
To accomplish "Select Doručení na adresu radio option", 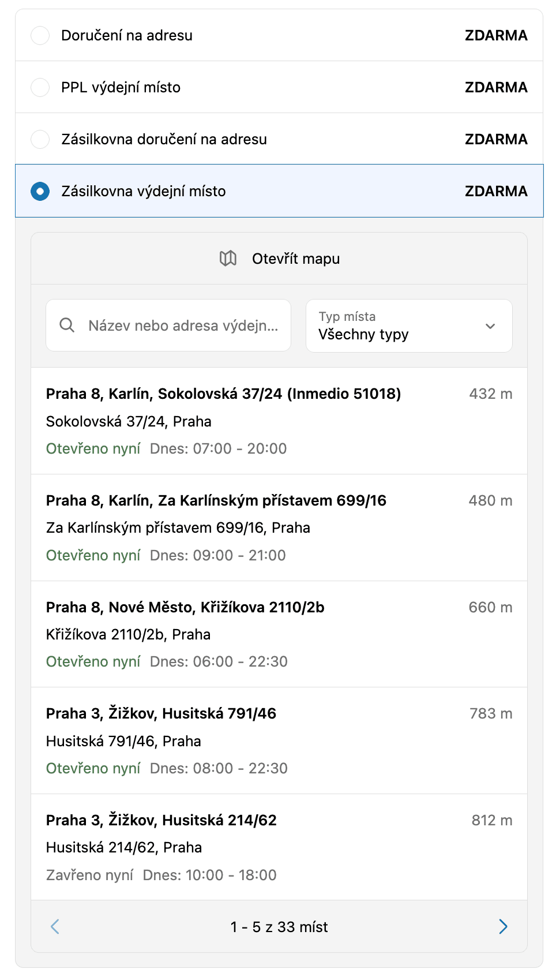I will 40,36.
